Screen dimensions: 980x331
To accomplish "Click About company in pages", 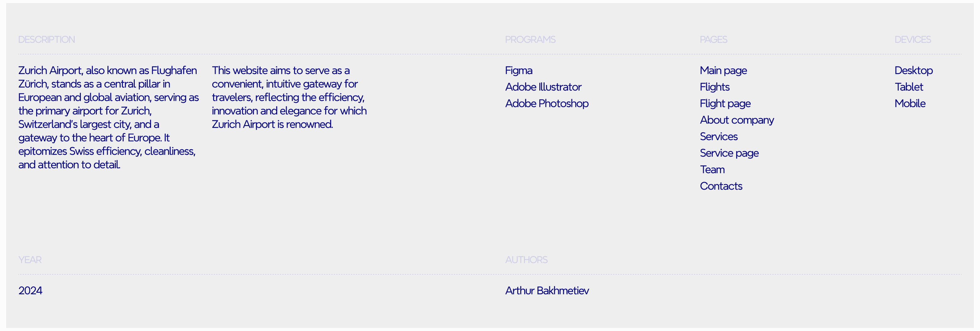I will [737, 120].
